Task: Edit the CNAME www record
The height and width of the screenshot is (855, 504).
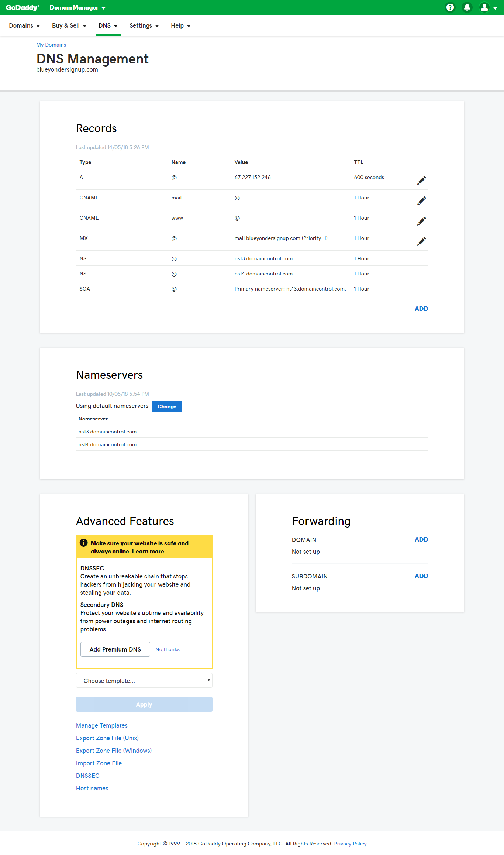Action: 421,221
